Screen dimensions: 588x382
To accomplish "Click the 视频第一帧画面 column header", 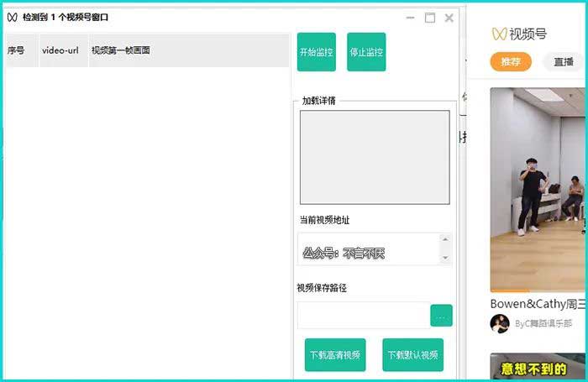I will (121, 50).
